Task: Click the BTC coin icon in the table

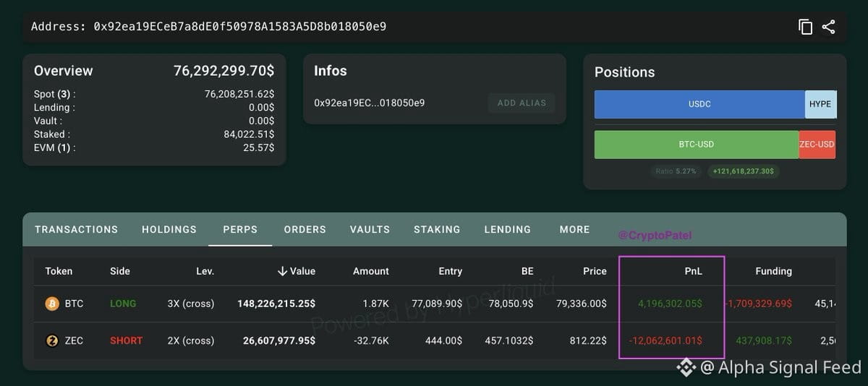Action: (52, 304)
